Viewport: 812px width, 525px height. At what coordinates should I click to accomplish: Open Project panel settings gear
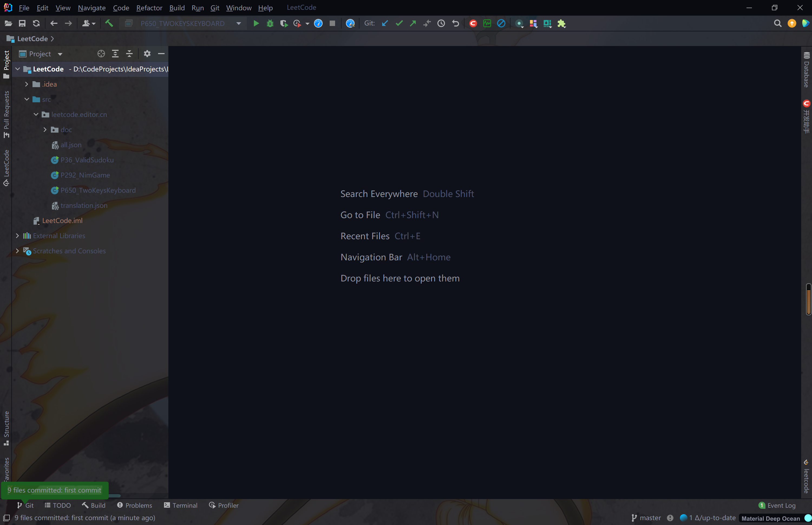pyautogui.click(x=147, y=54)
